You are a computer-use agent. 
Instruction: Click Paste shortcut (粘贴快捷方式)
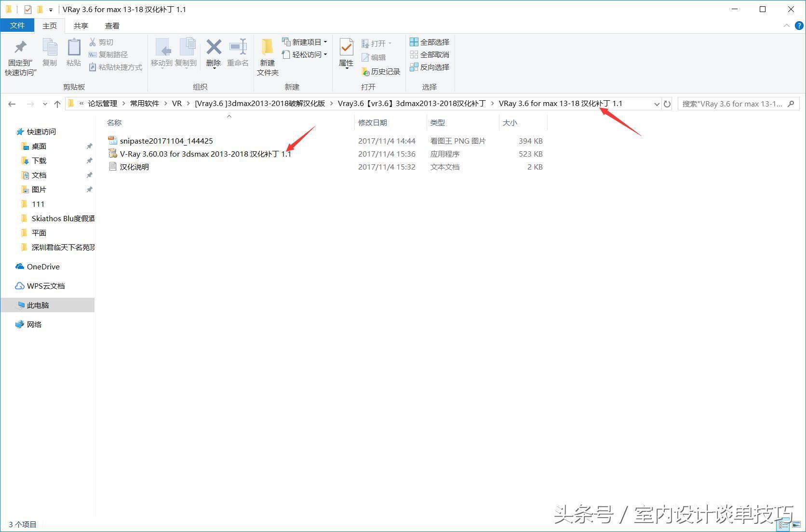[x=116, y=67]
